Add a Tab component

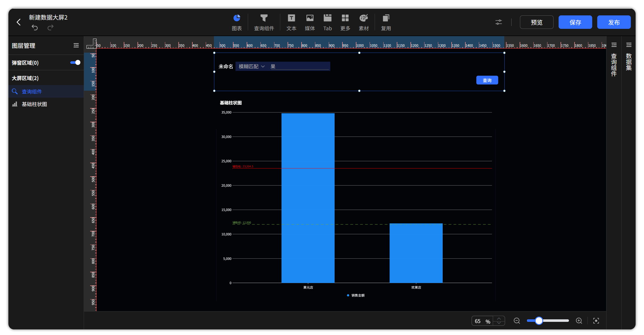pyautogui.click(x=328, y=22)
